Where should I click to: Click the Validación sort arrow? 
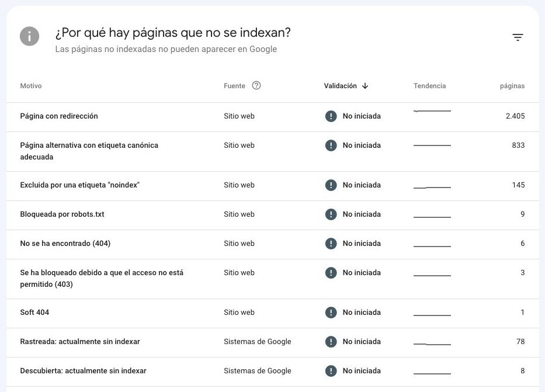(365, 86)
